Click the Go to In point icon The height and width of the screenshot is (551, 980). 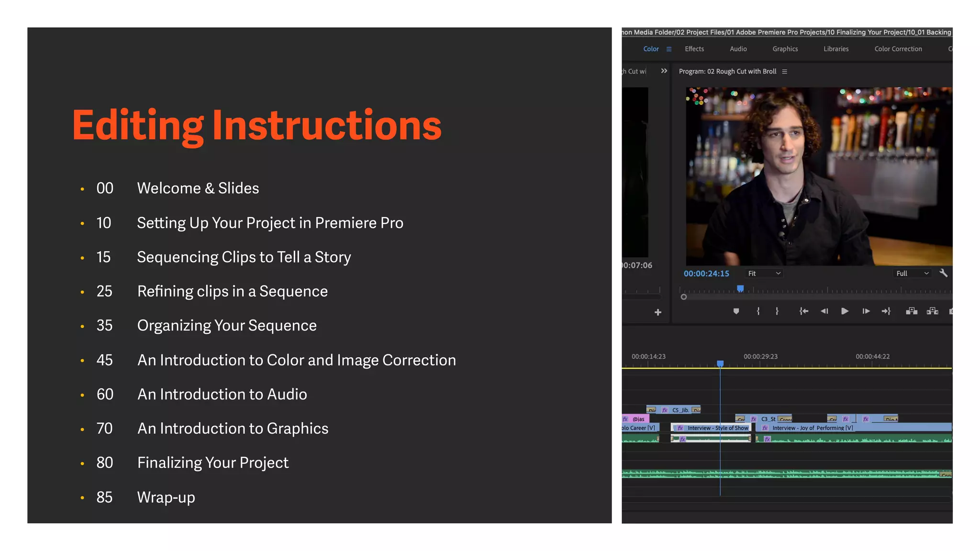pos(804,311)
